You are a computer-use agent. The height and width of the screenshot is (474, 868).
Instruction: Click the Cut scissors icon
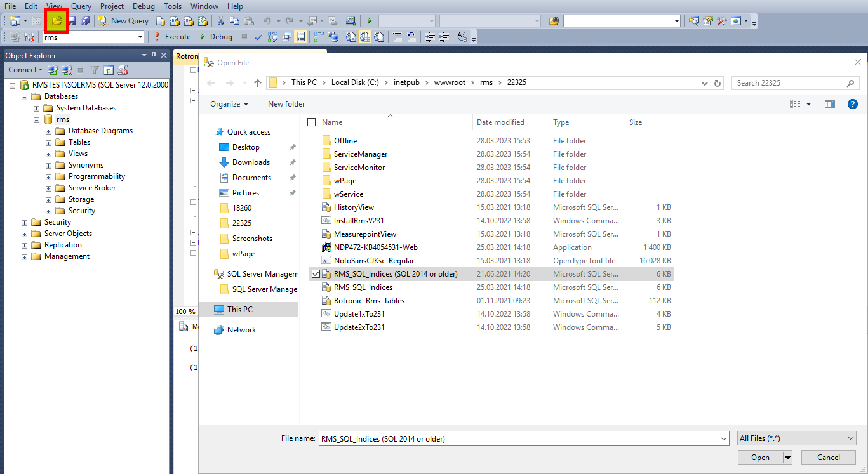pyautogui.click(x=220, y=21)
